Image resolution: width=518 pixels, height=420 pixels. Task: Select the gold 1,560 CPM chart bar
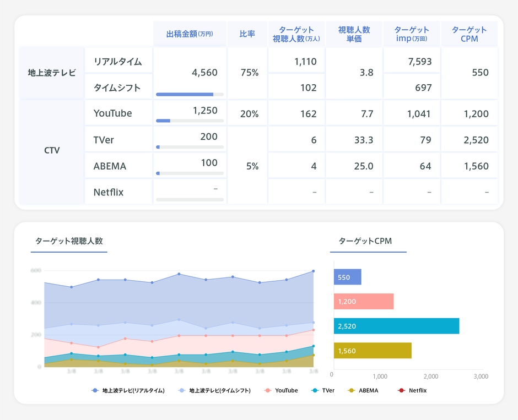pyautogui.click(x=372, y=351)
